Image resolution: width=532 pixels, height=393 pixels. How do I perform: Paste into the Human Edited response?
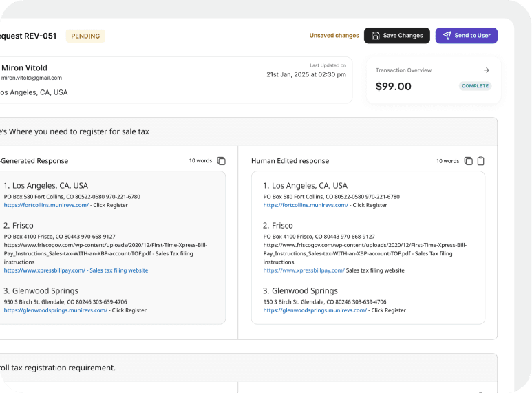pos(481,161)
